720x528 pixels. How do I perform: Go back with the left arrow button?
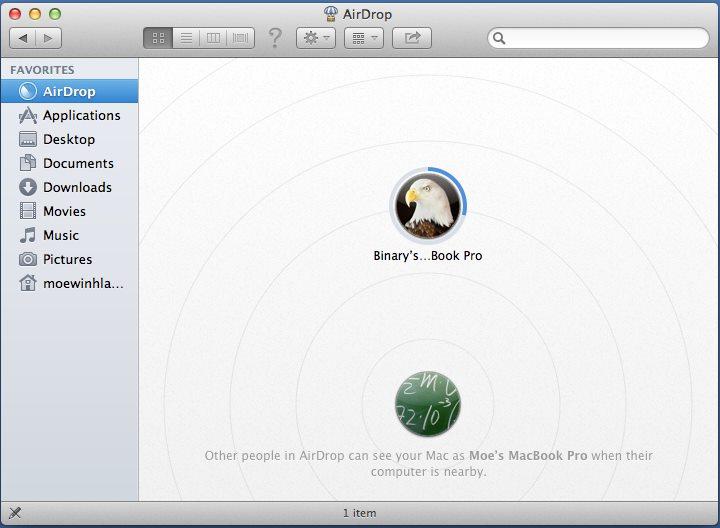coord(22,38)
